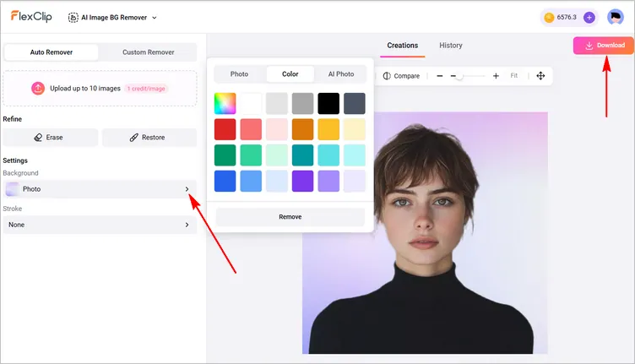Open the user profile avatar
Image resolution: width=635 pixels, height=364 pixels.
[615, 17]
